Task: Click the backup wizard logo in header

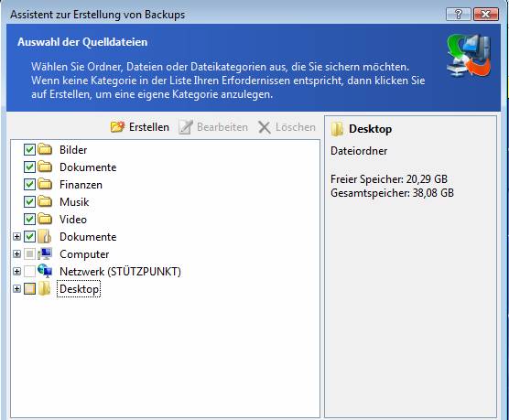Action: coord(468,56)
